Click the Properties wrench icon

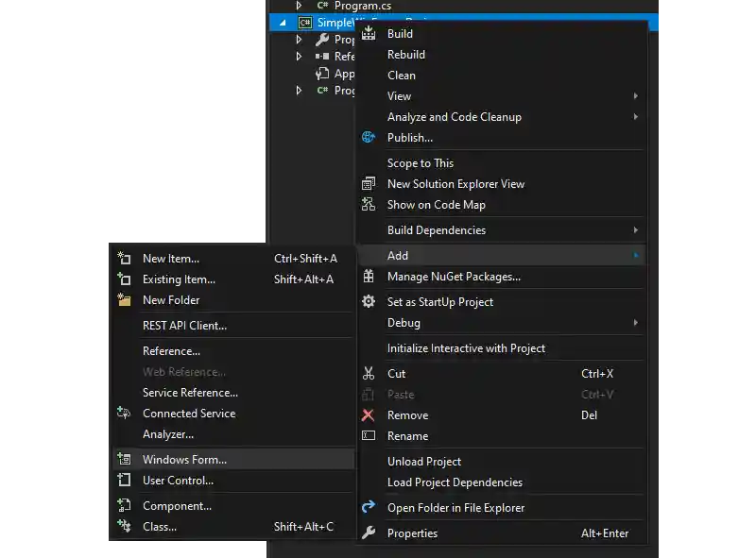click(369, 533)
